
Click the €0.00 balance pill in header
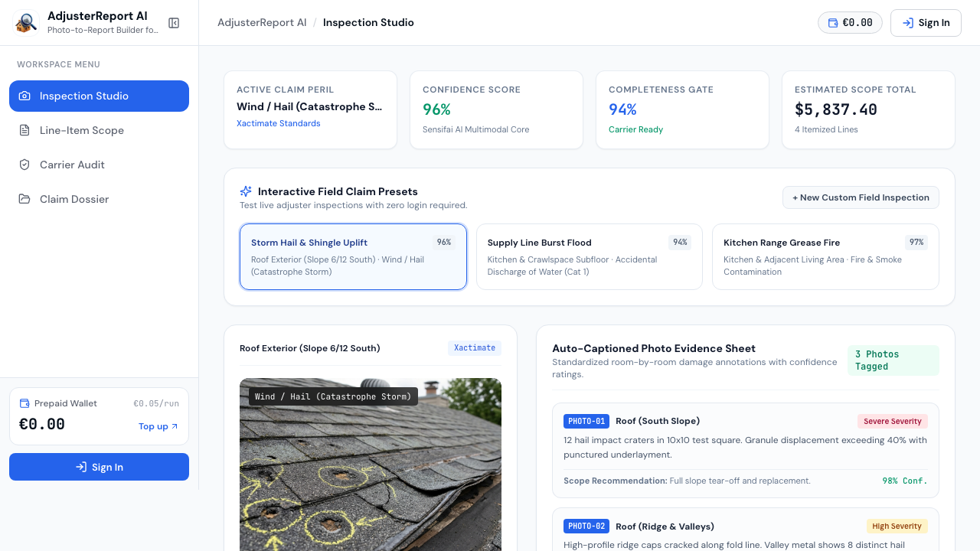850,23
